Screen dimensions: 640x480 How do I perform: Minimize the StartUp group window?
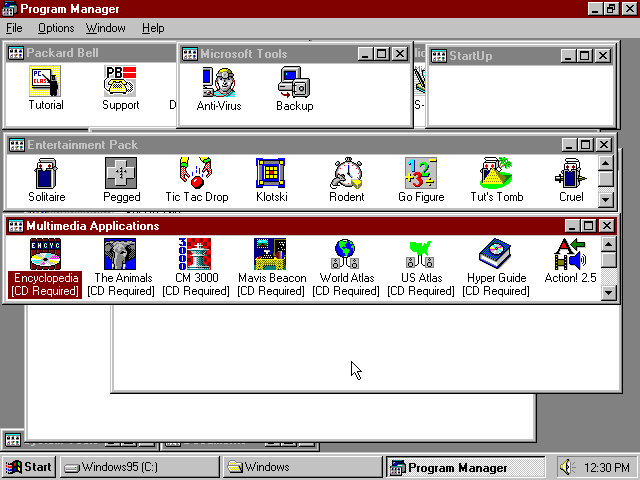point(568,56)
